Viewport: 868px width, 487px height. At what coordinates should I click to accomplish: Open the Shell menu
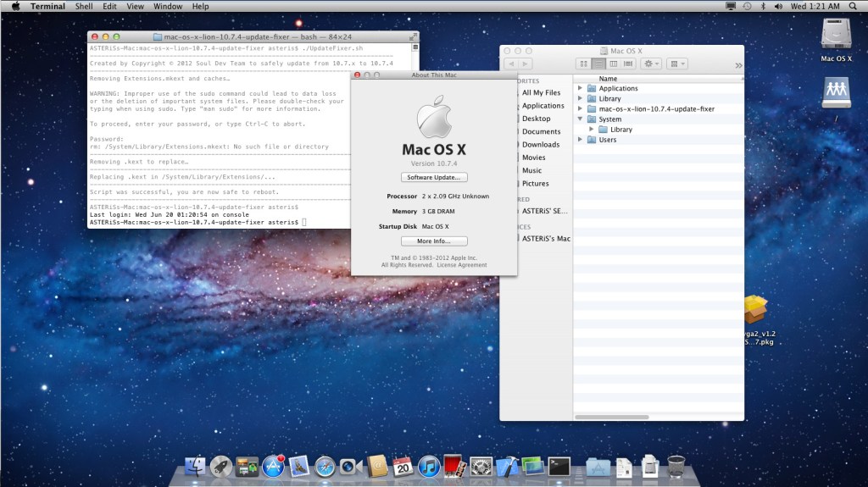[84, 6]
